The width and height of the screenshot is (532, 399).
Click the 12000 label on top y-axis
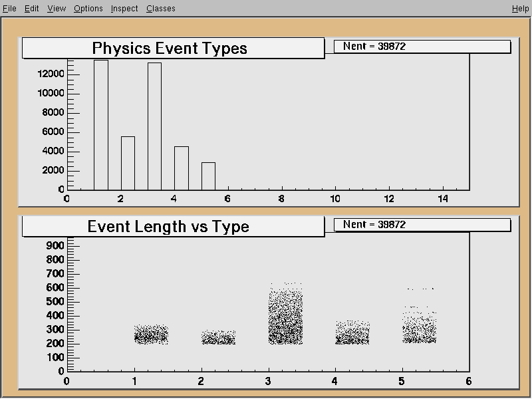click(51, 74)
